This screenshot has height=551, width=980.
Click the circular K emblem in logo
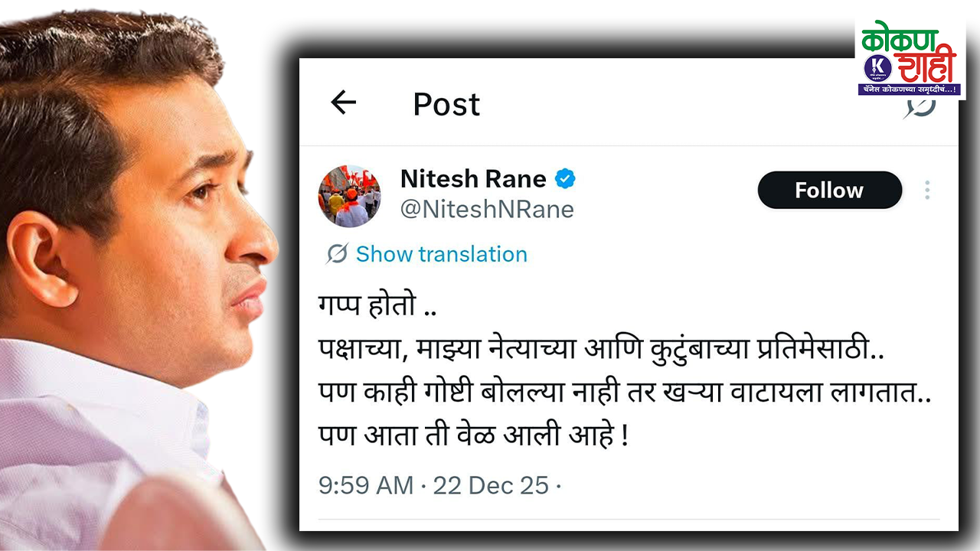pyautogui.click(x=877, y=68)
